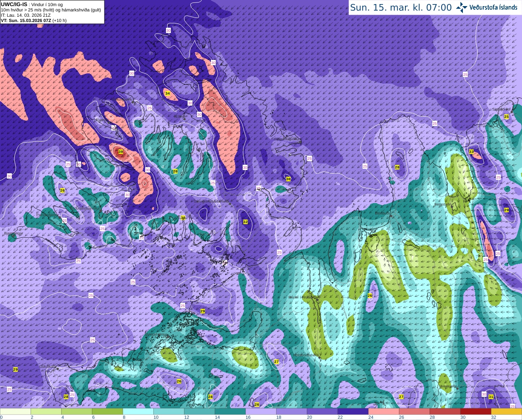Pick the 14–16 m/s dark teal legend swatch

[x=230, y=411]
